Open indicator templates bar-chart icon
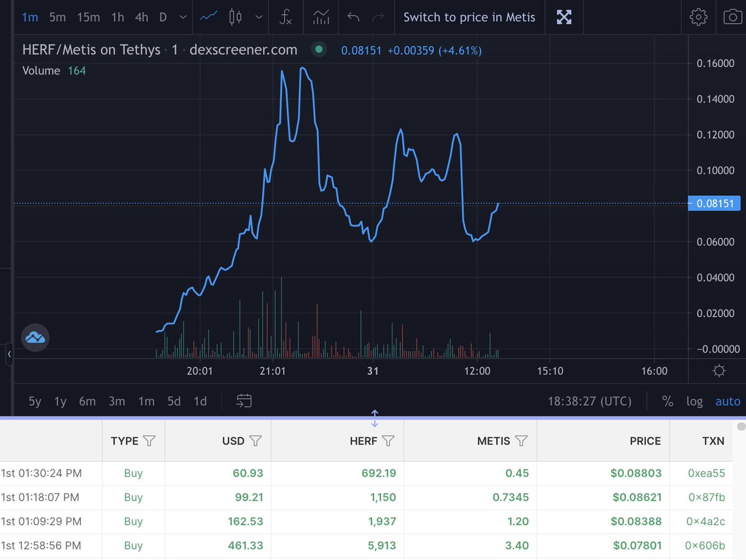Screen dimensions: 746x560 pyautogui.click(x=321, y=17)
